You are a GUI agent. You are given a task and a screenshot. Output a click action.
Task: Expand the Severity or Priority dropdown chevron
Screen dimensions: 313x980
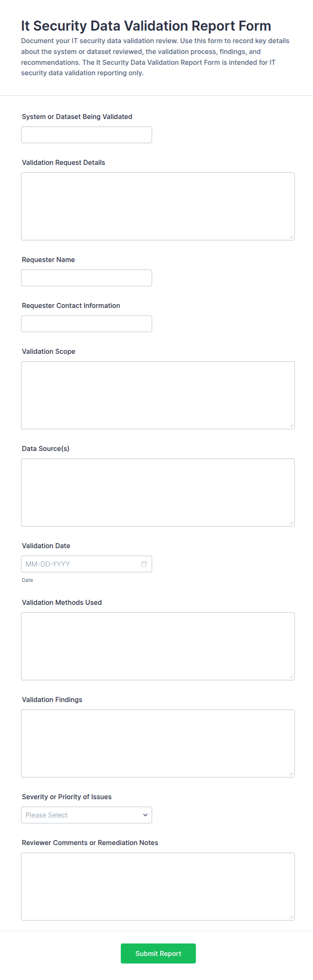(x=145, y=815)
